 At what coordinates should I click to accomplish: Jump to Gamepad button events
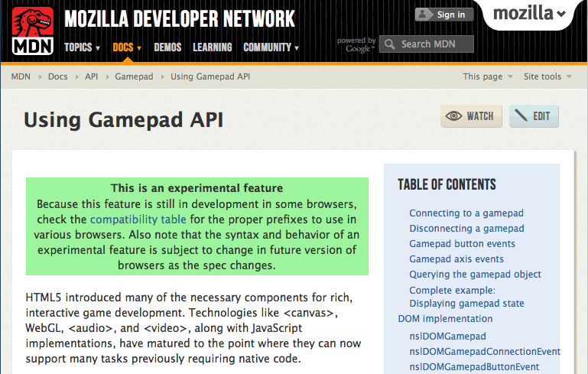coord(462,244)
